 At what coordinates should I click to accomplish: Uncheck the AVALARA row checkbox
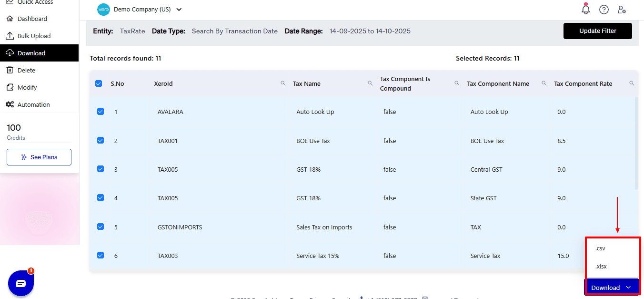100,111
